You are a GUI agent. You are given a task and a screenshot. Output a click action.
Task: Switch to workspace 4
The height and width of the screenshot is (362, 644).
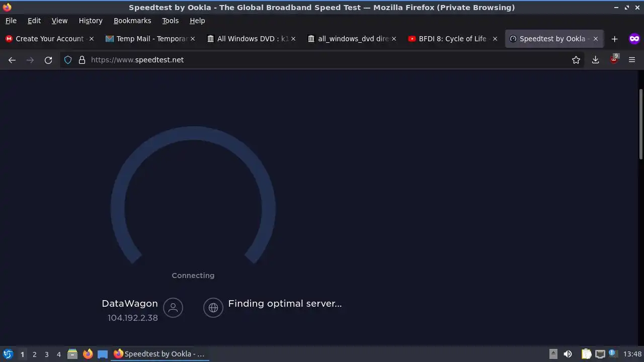tap(58, 354)
